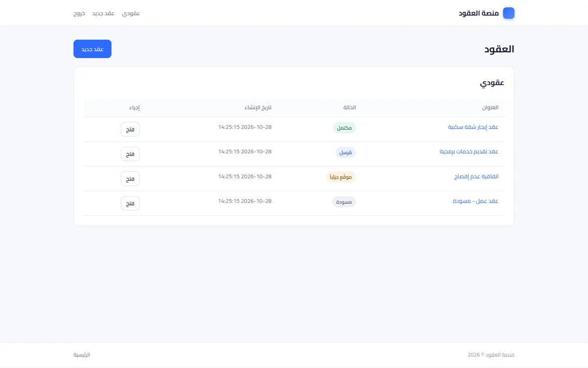Open عقودي in the top navigation
The height and width of the screenshot is (368, 588).
click(x=131, y=13)
